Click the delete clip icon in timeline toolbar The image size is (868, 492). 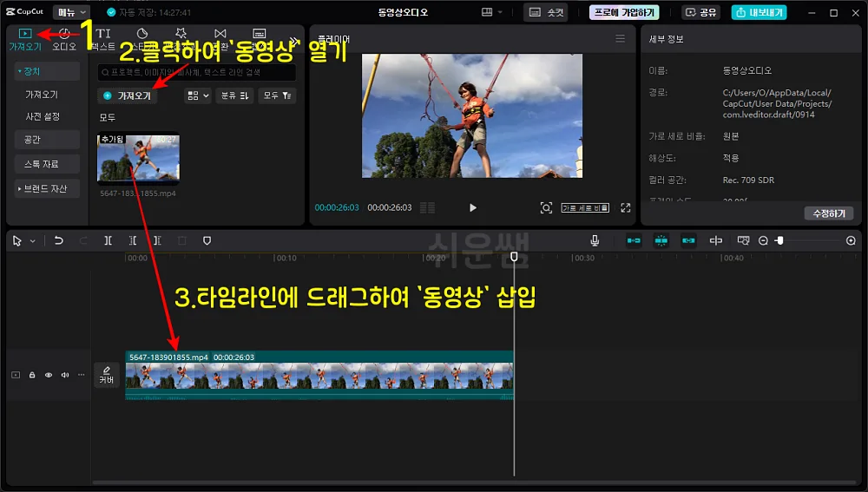pyautogui.click(x=182, y=240)
